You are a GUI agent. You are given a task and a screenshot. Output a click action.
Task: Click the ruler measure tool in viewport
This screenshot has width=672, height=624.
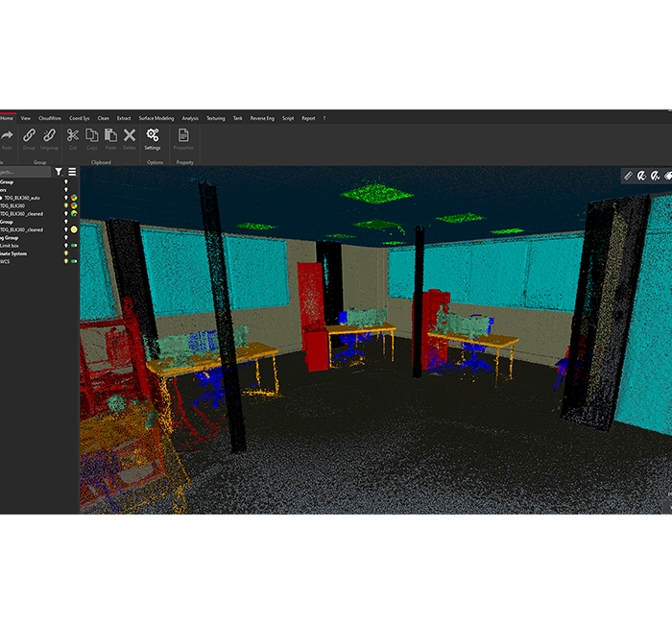[628, 176]
